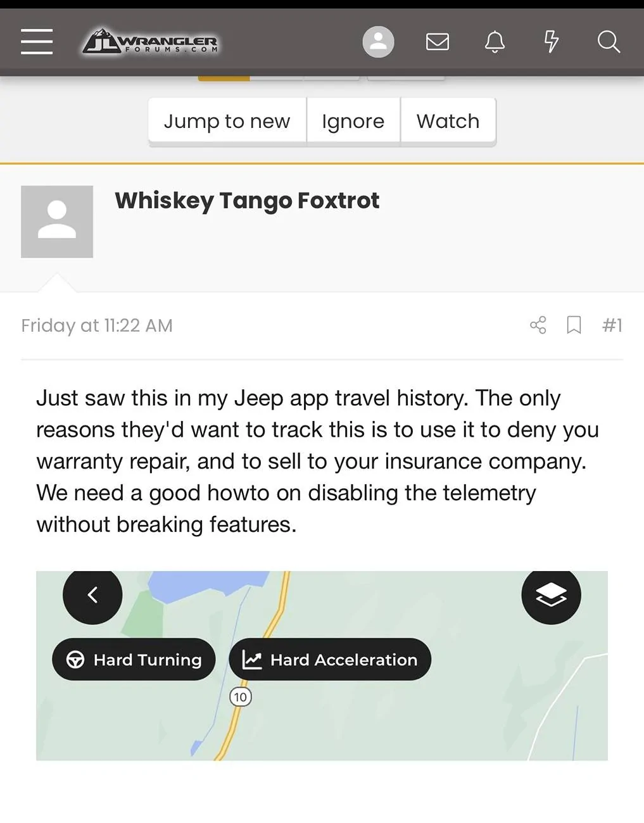
Task: Watch this thread
Action: pyautogui.click(x=448, y=121)
